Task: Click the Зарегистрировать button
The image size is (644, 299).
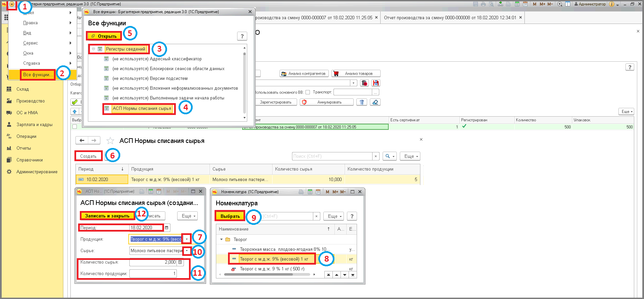Action: tap(276, 102)
